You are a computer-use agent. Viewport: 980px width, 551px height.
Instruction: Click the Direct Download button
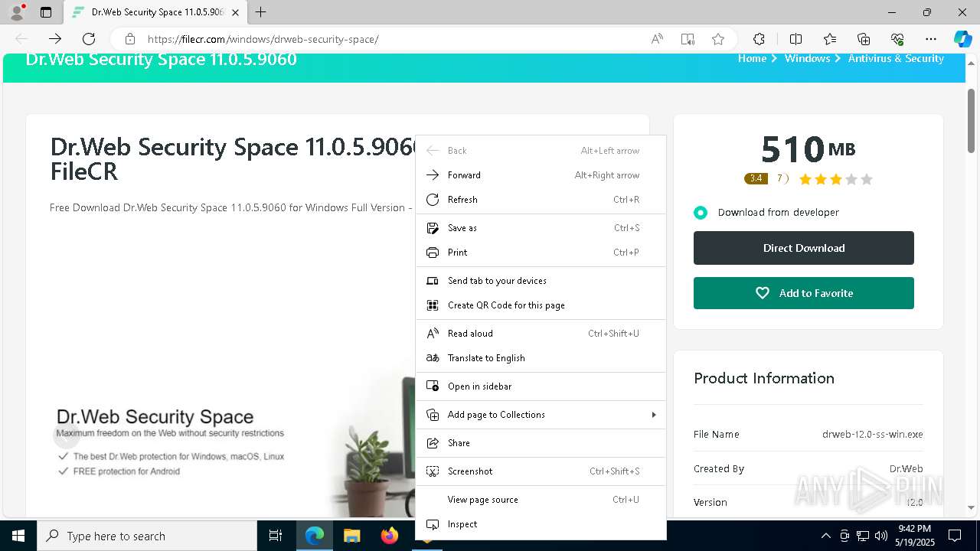(x=804, y=248)
